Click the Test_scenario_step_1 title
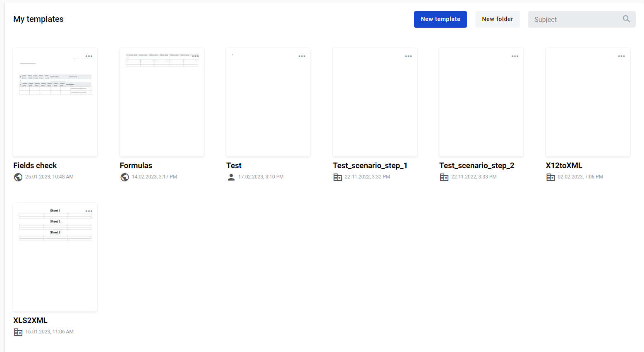 pos(370,166)
